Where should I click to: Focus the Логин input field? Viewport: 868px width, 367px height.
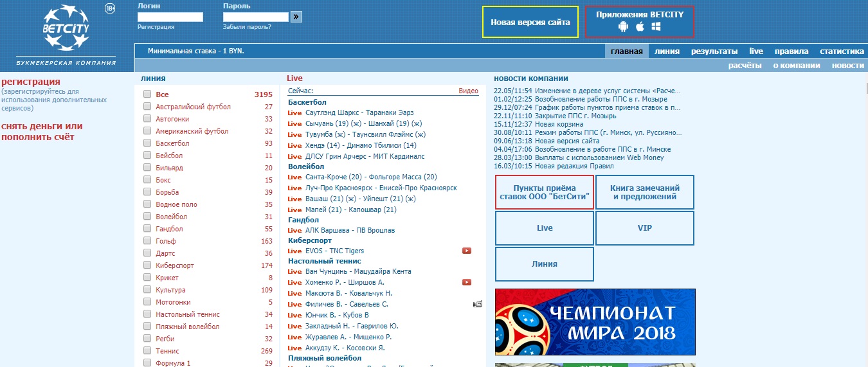[x=170, y=17]
